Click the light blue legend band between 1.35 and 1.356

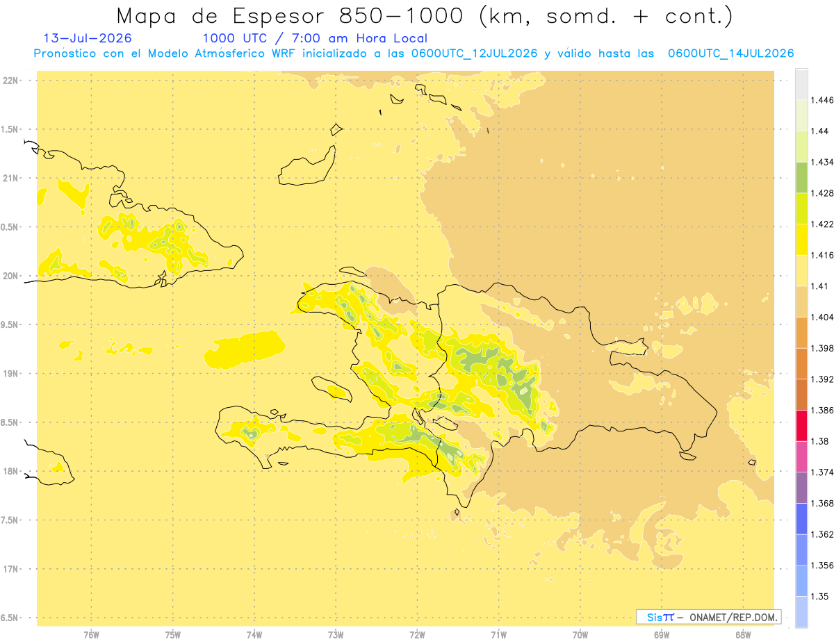[801, 580]
